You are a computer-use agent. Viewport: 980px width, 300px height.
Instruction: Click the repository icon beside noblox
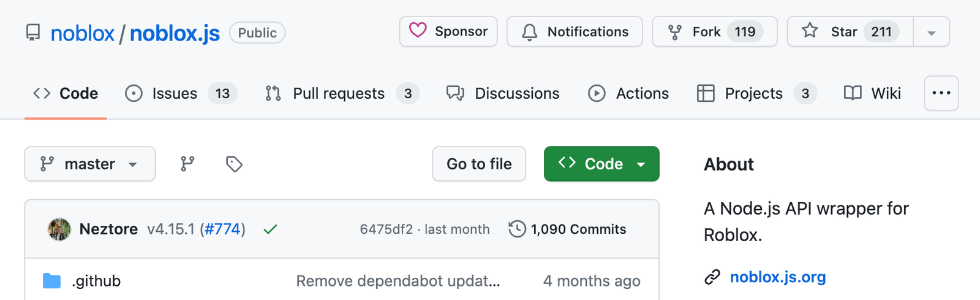point(33,33)
